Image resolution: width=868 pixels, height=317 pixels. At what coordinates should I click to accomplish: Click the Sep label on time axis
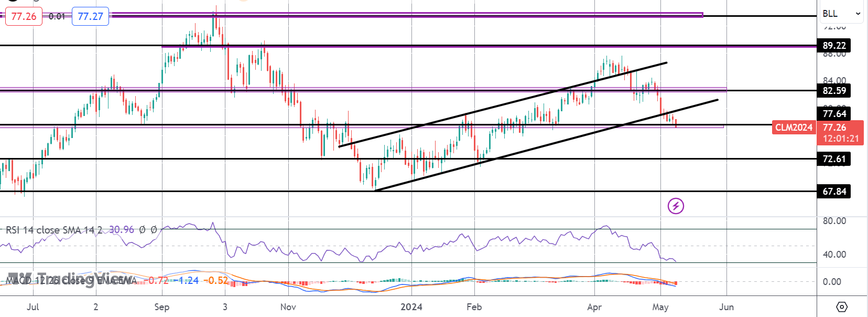(x=162, y=307)
